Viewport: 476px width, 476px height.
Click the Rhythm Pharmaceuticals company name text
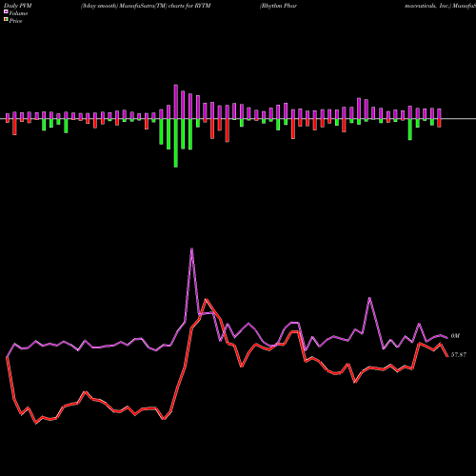tap(278, 6)
